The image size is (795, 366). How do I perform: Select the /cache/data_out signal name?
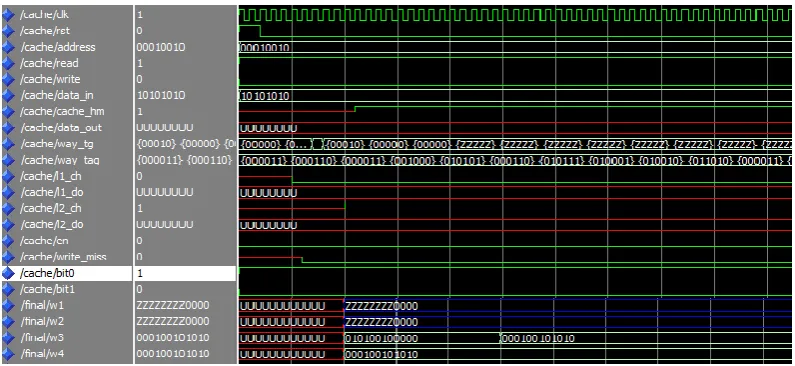[60, 128]
